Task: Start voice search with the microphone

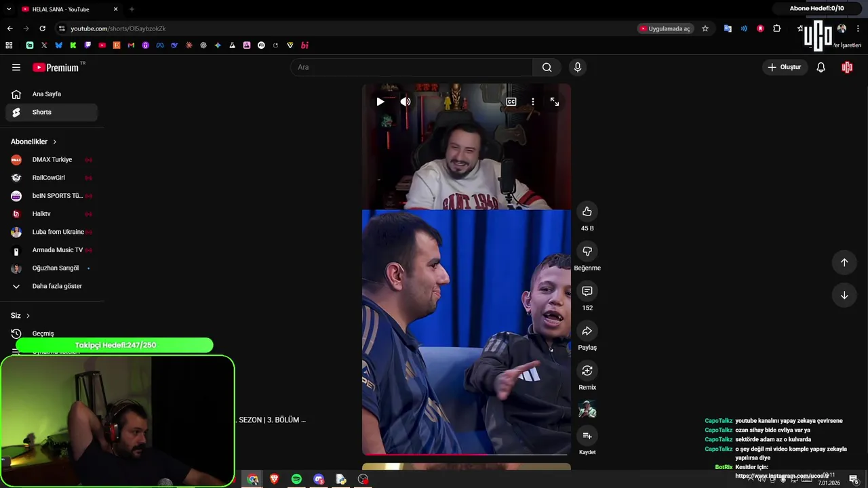Action: click(x=578, y=67)
